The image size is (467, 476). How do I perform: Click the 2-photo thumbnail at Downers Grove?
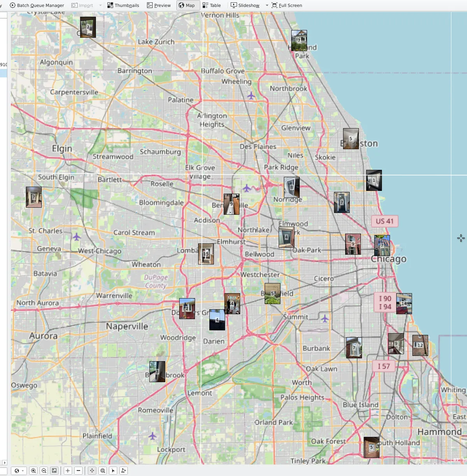[x=187, y=309]
